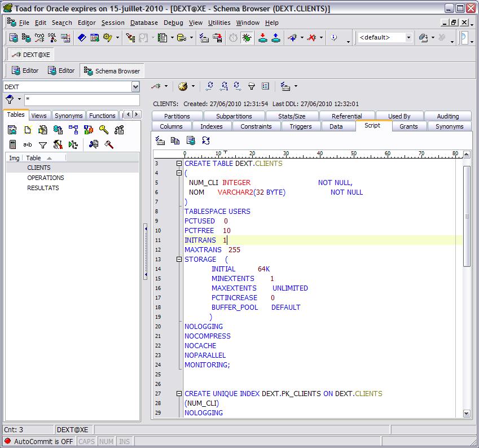Open the Grants tab
The image size is (479, 448).
coord(408,126)
